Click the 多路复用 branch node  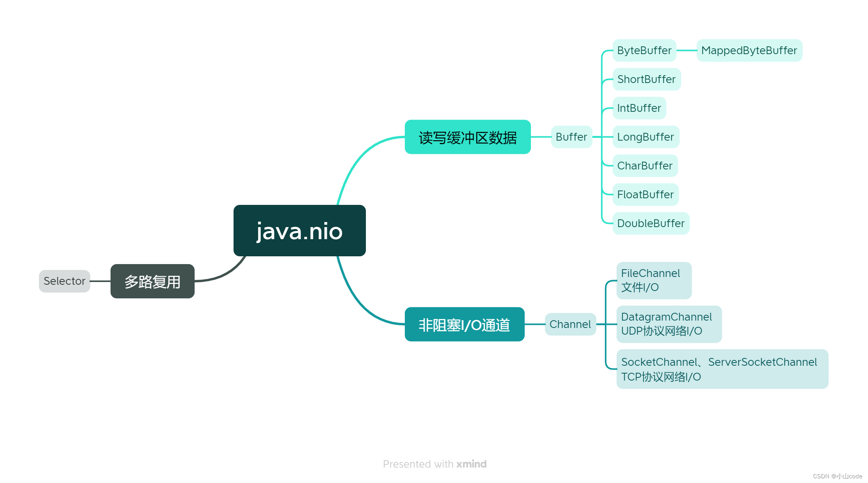click(x=152, y=281)
